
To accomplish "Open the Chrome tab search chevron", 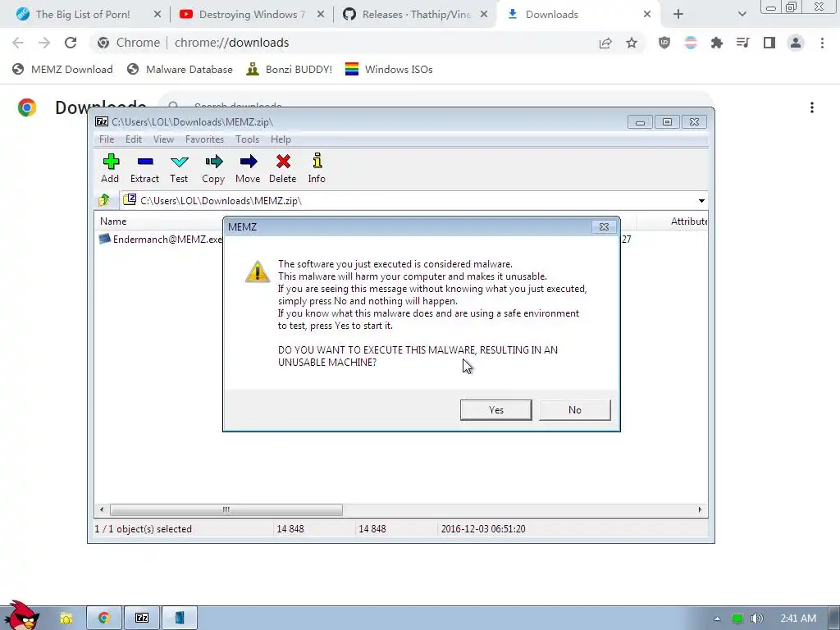I will click(x=742, y=15).
